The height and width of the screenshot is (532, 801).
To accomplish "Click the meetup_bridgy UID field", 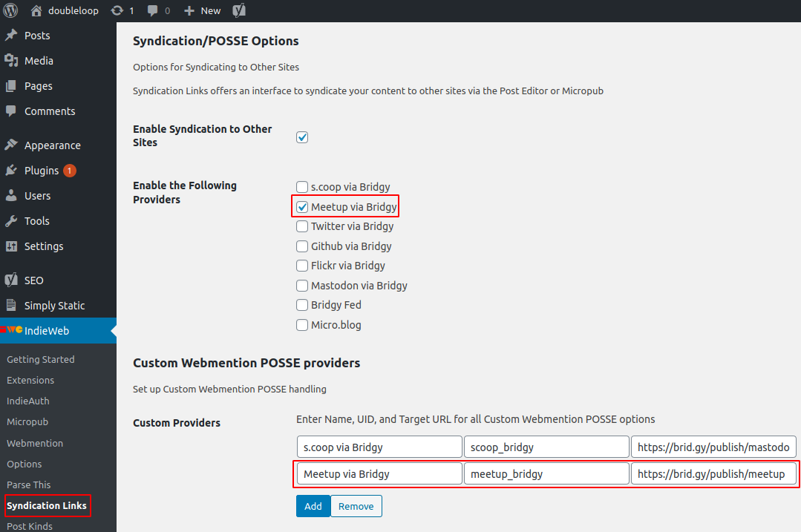I will point(546,473).
